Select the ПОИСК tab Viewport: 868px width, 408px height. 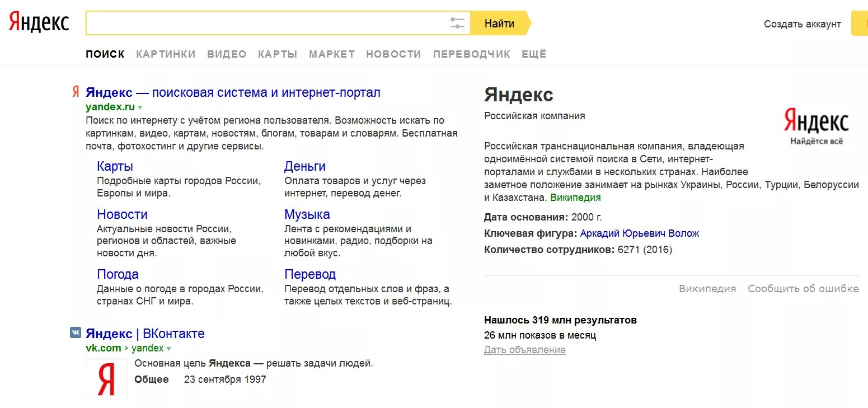tap(105, 54)
